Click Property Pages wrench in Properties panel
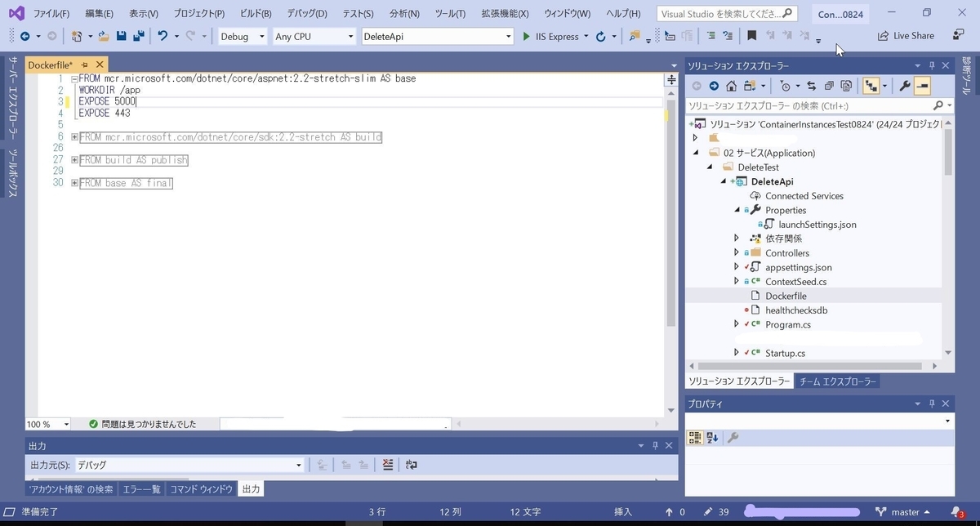This screenshot has height=526, width=980. pos(733,438)
